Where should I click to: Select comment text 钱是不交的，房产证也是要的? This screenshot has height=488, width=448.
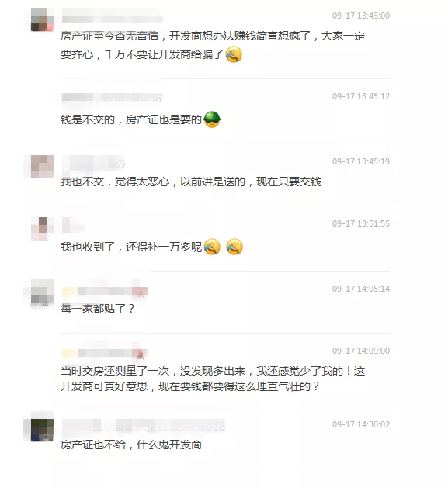tap(131, 119)
